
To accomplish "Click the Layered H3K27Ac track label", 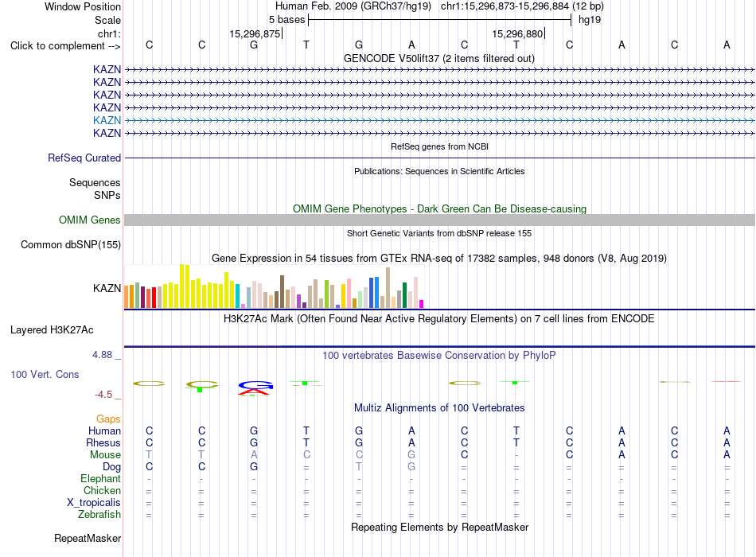I will click(52, 330).
